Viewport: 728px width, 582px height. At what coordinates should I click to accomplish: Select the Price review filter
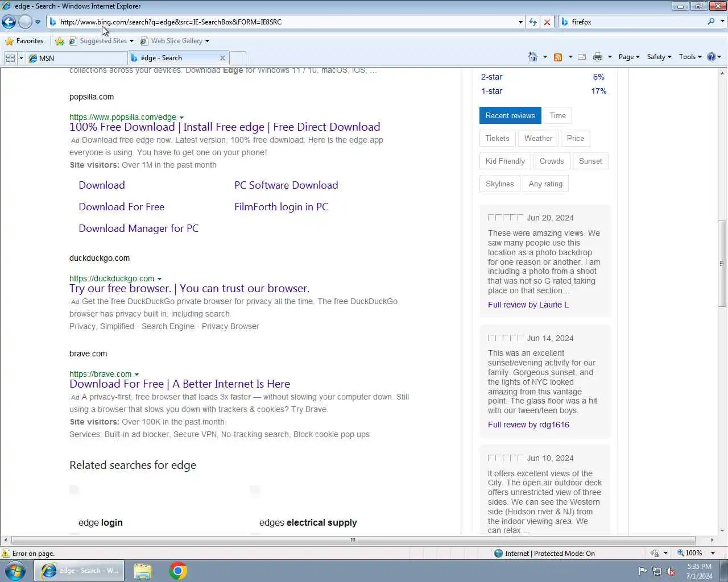pyautogui.click(x=576, y=138)
